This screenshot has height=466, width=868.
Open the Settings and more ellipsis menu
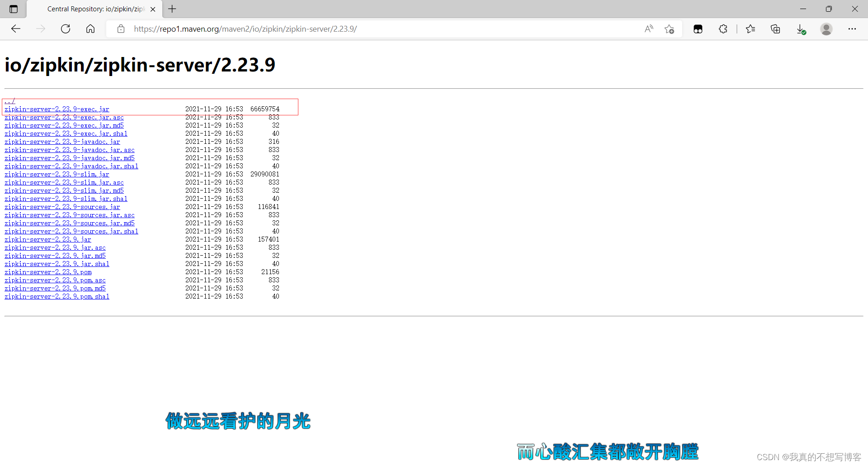(852, 29)
